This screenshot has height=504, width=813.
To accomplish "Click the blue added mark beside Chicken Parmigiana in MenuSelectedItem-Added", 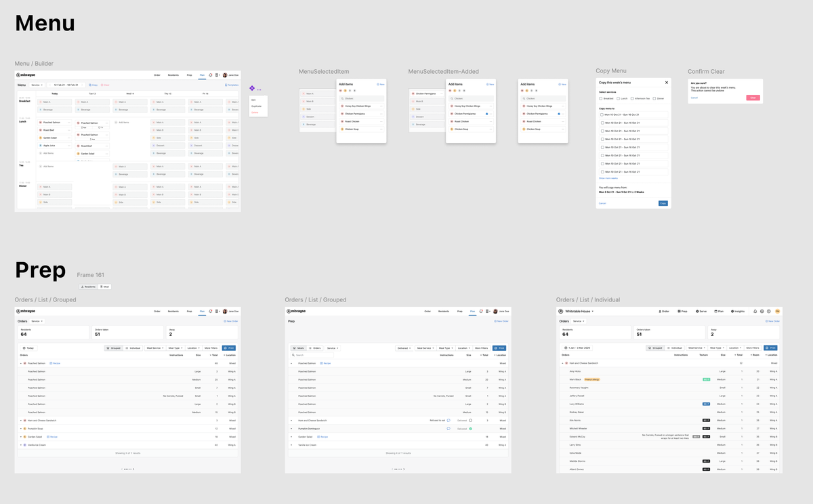I will [x=486, y=114].
